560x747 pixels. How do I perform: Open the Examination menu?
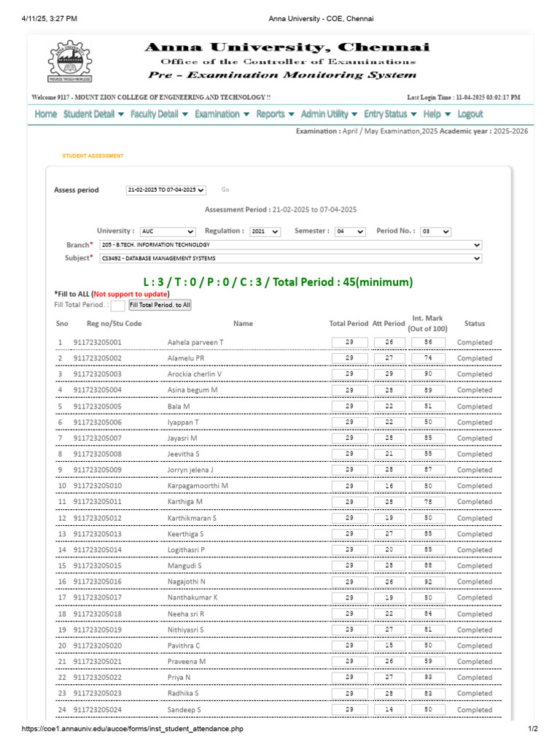click(222, 115)
